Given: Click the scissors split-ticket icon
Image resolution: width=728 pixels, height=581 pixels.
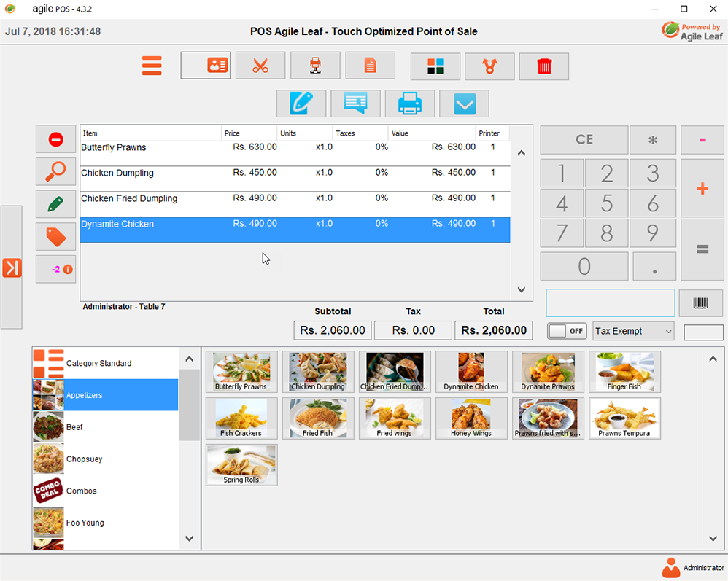Looking at the screenshot, I should (x=260, y=66).
